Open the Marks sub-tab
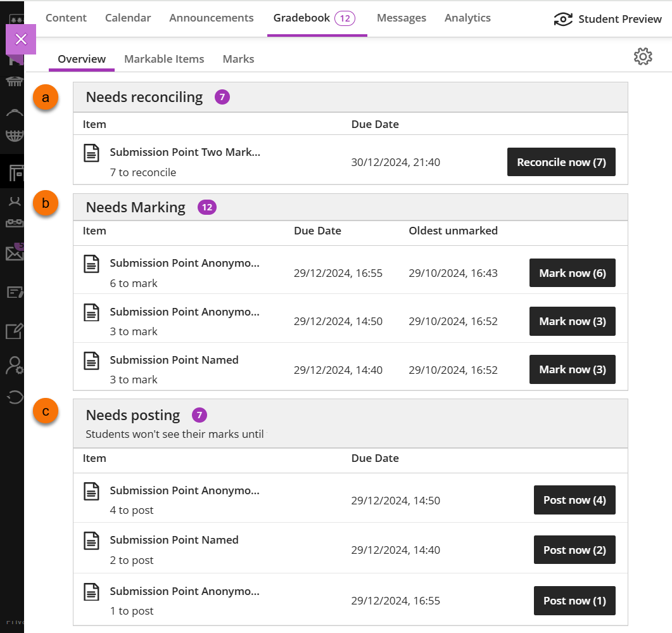 click(x=238, y=59)
